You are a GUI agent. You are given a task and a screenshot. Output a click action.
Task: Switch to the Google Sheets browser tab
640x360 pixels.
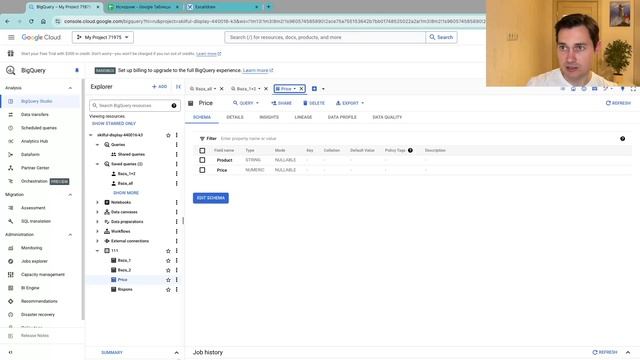tap(143, 7)
